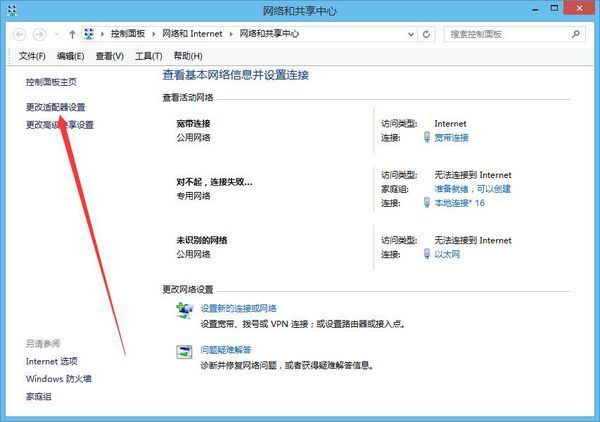
Task: Click the Back navigation arrow
Action: click(x=20, y=35)
